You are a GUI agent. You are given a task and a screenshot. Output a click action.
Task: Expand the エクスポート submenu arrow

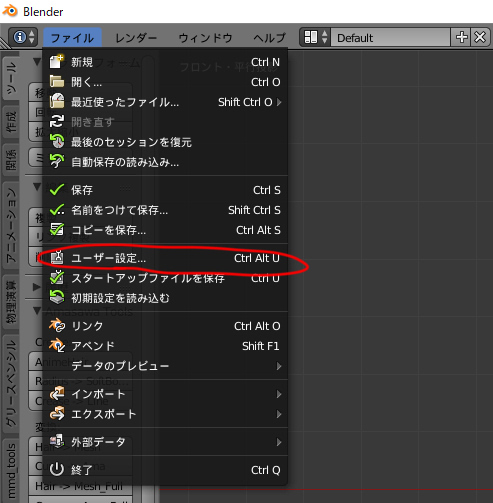click(279, 414)
